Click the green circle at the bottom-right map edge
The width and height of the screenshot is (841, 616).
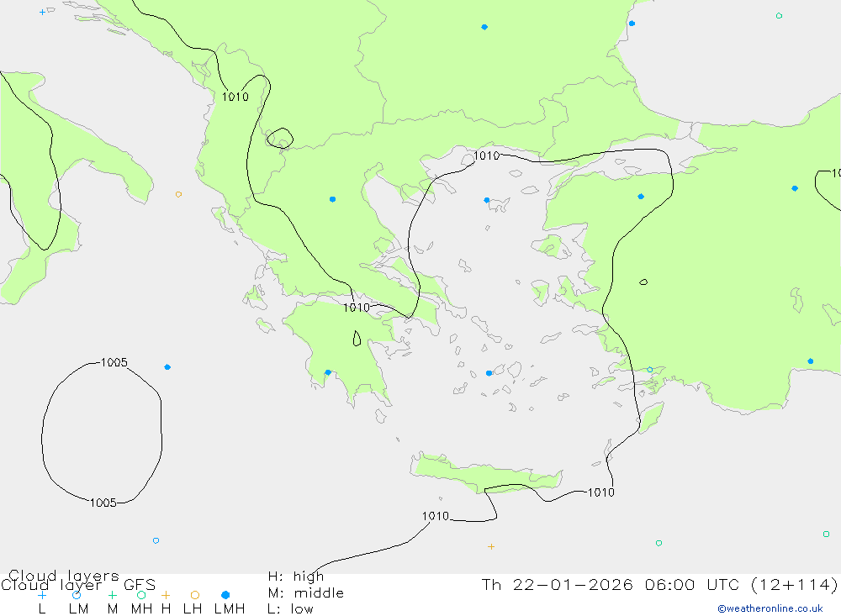[826, 534]
